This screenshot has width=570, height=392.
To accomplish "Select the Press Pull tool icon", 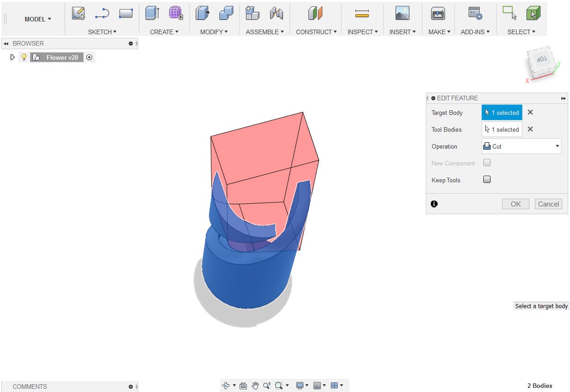I will [x=202, y=14].
